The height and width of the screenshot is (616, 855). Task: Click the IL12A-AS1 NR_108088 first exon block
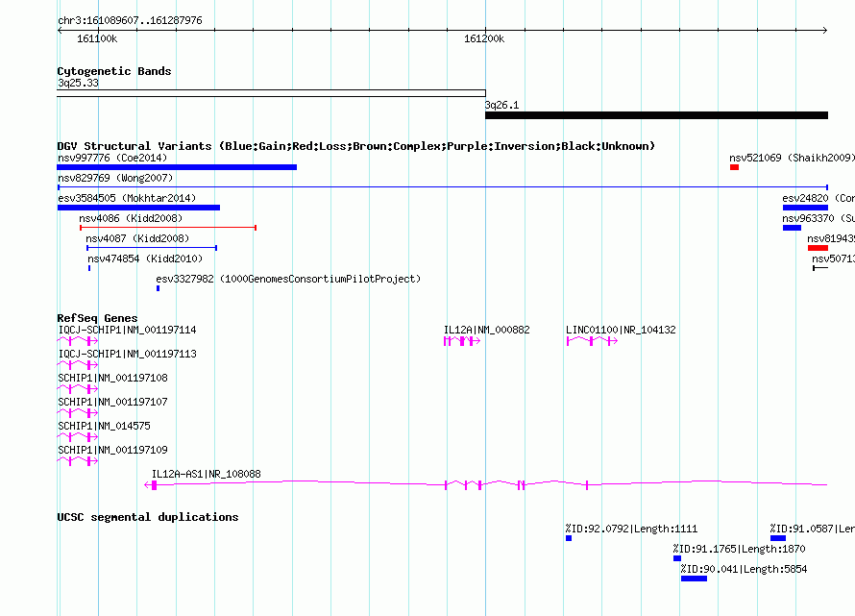[155, 485]
